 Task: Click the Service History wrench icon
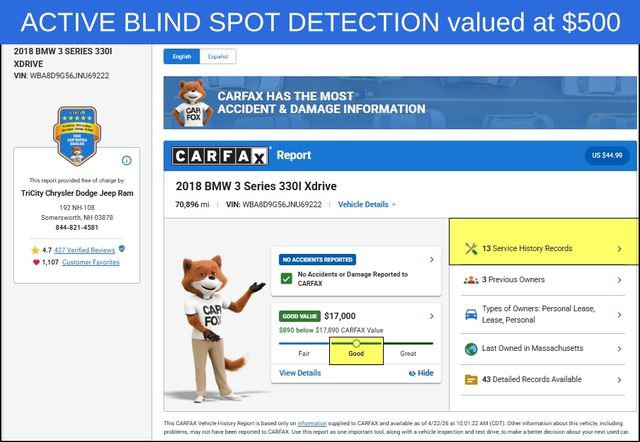(x=471, y=248)
